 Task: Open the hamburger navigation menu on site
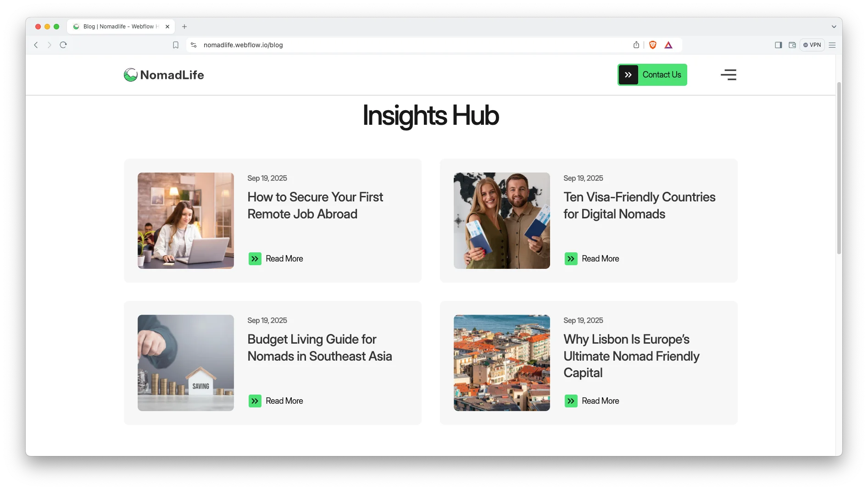click(728, 75)
